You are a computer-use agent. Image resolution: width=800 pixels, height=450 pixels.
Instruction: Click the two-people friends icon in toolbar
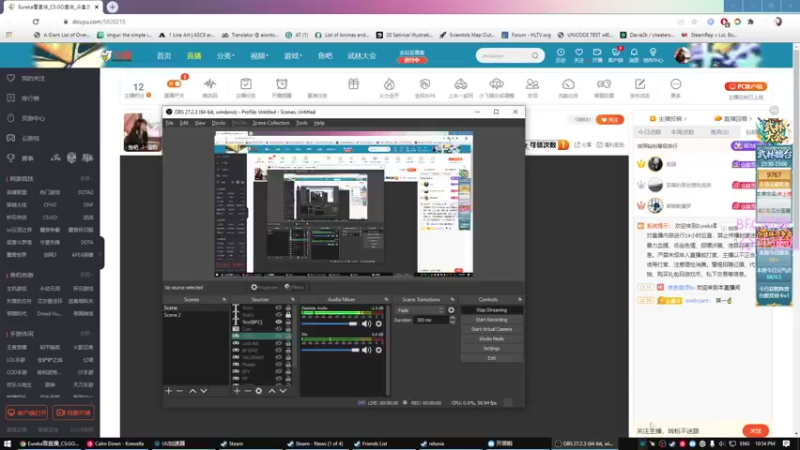(x=532, y=84)
